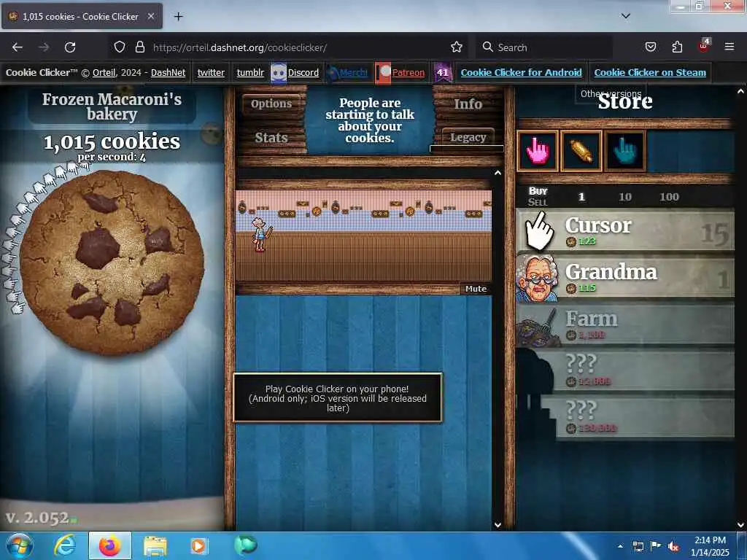
Task: Click the muted volume tray icon
Action: [673, 546]
